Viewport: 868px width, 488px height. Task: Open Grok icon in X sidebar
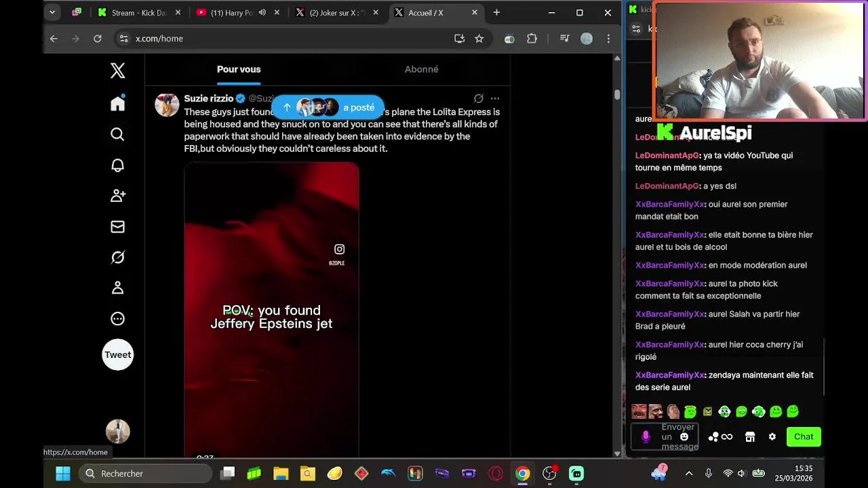tap(117, 258)
